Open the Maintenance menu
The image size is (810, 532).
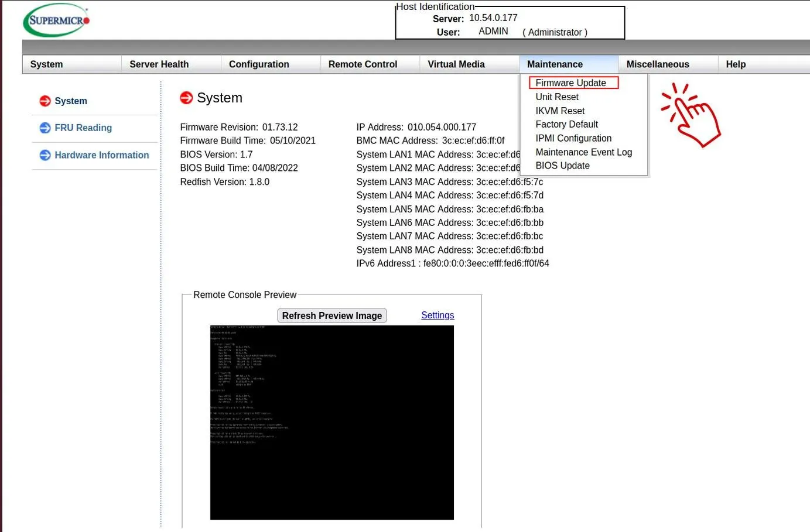tap(555, 64)
